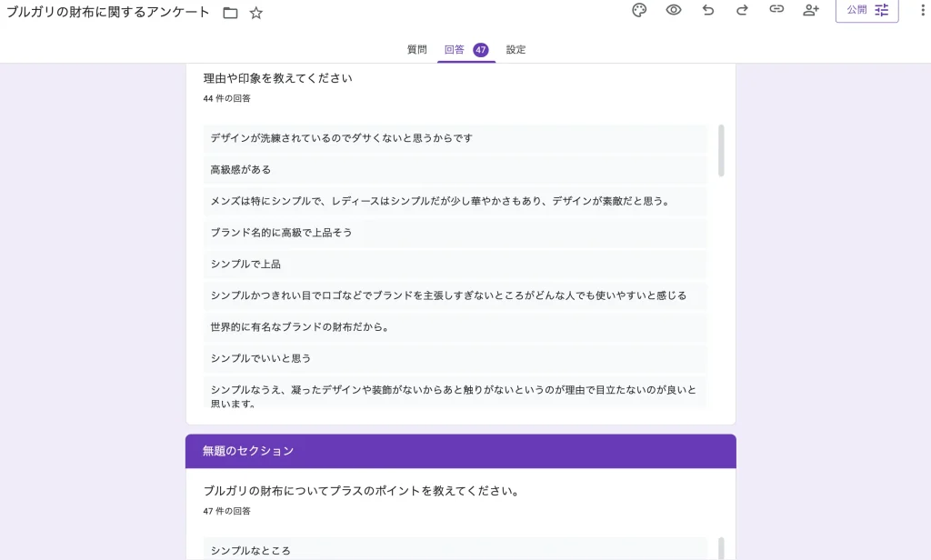The image size is (931, 560).
Task: Add collaborators with the person-plus icon
Action: pos(811,10)
